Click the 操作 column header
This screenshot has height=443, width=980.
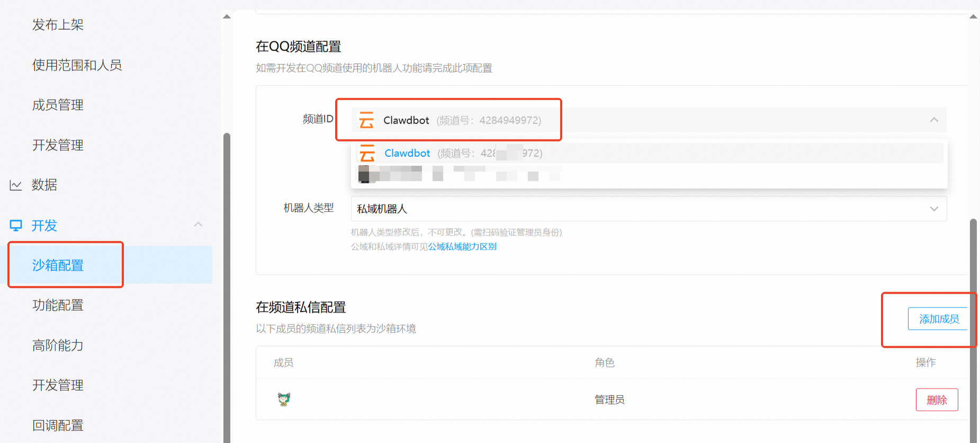coord(925,362)
